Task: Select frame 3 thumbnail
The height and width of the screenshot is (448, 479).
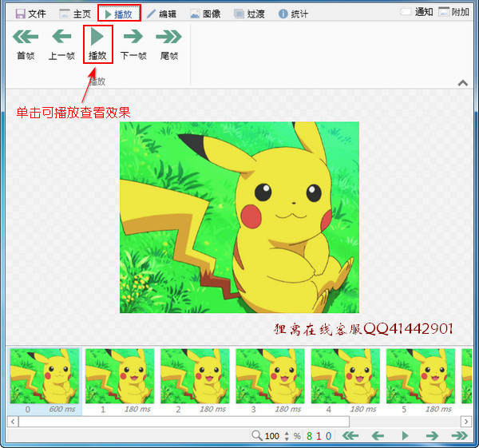Action: 270,376
